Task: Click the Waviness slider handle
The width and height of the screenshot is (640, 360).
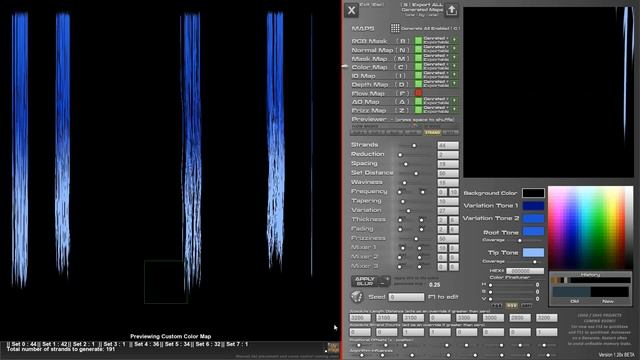Action: [404, 183]
